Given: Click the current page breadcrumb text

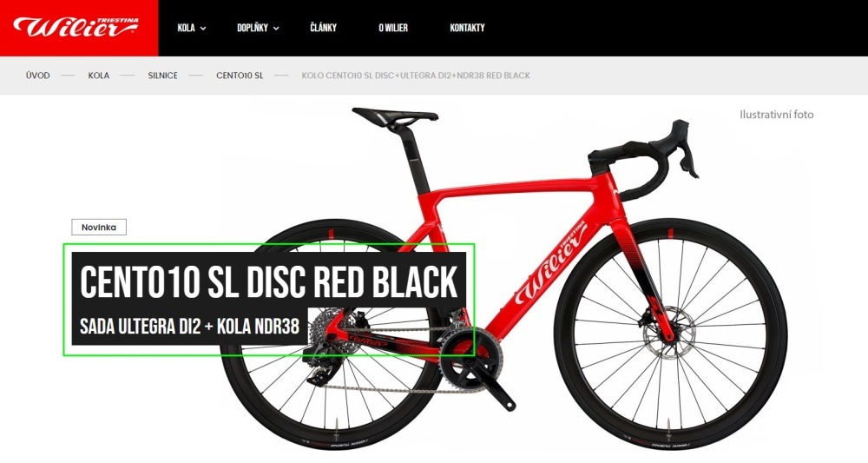Looking at the screenshot, I should (x=416, y=76).
